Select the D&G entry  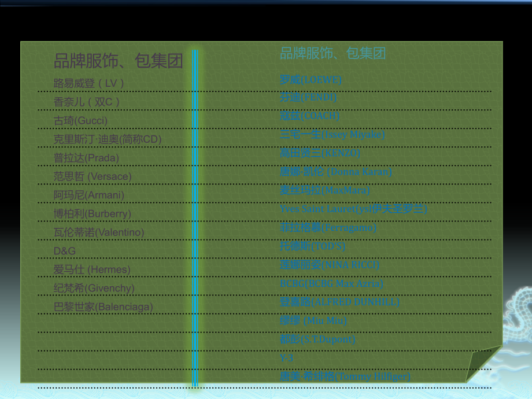pos(64,251)
